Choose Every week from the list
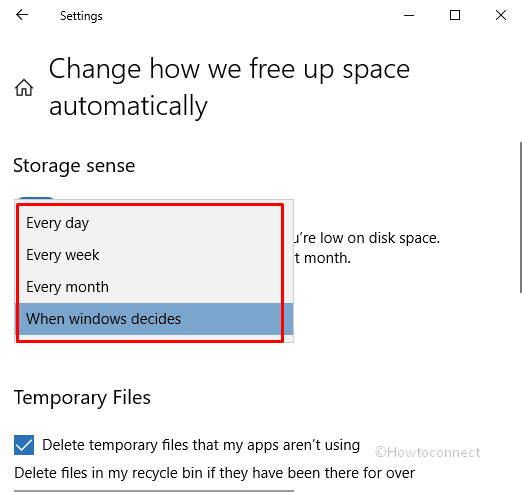 coord(154,255)
